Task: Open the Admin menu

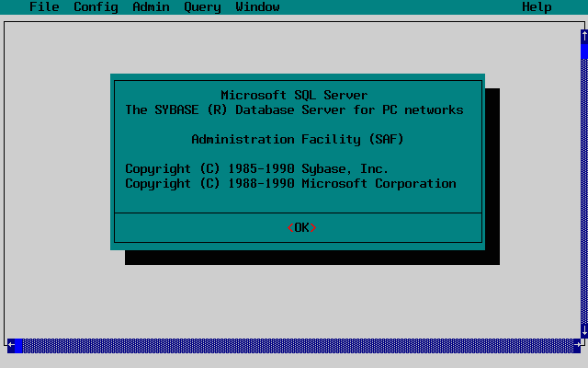Action: pos(151,6)
